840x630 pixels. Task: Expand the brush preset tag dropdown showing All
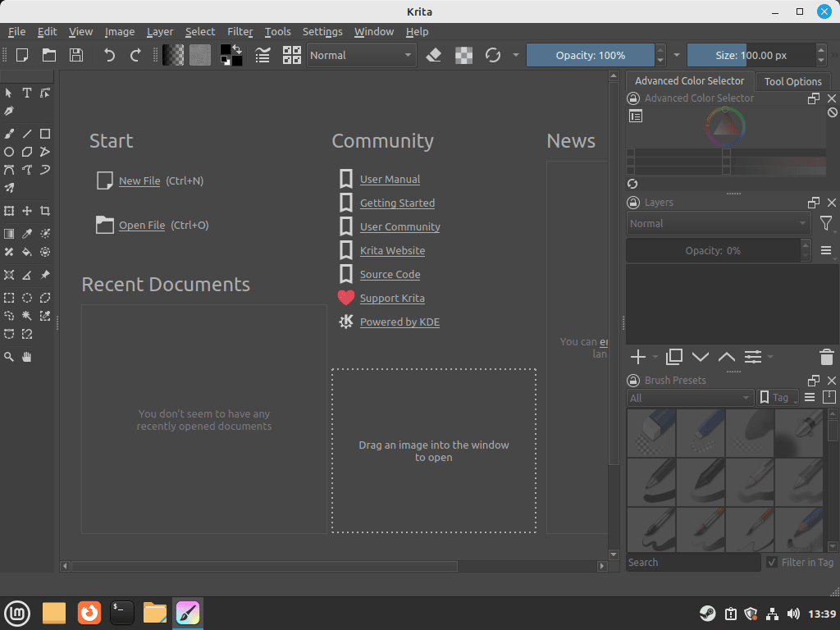tap(689, 397)
